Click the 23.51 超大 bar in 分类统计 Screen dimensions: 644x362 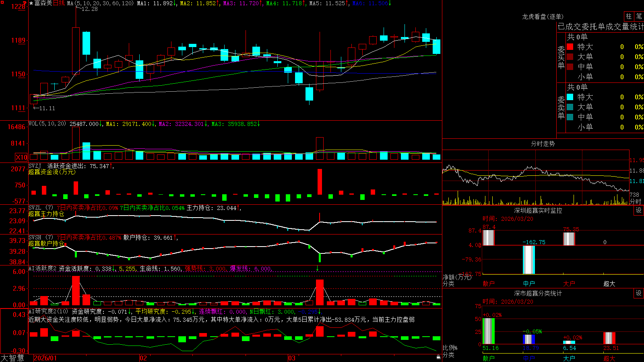(609, 338)
